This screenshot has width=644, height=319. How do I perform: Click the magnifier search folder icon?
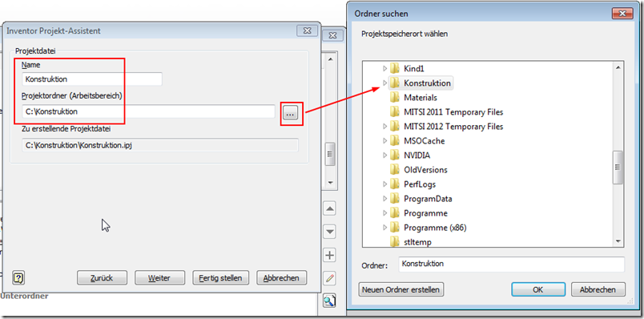329,301
